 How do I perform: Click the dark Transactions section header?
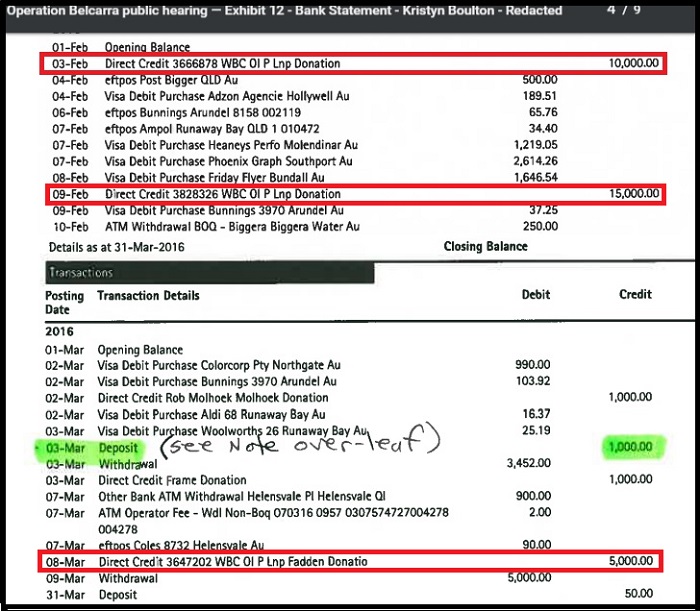pos(209,272)
